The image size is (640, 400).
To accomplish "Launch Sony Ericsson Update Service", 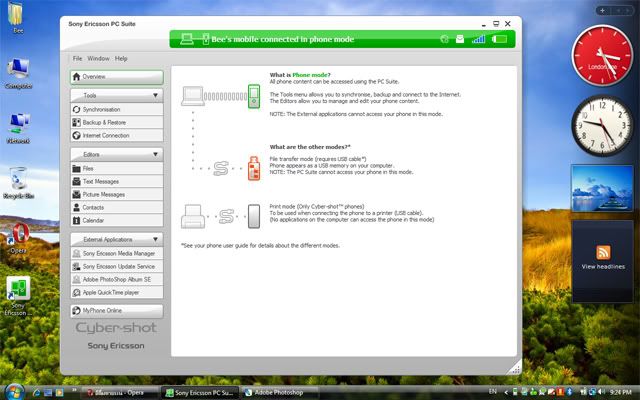I will coord(117,267).
